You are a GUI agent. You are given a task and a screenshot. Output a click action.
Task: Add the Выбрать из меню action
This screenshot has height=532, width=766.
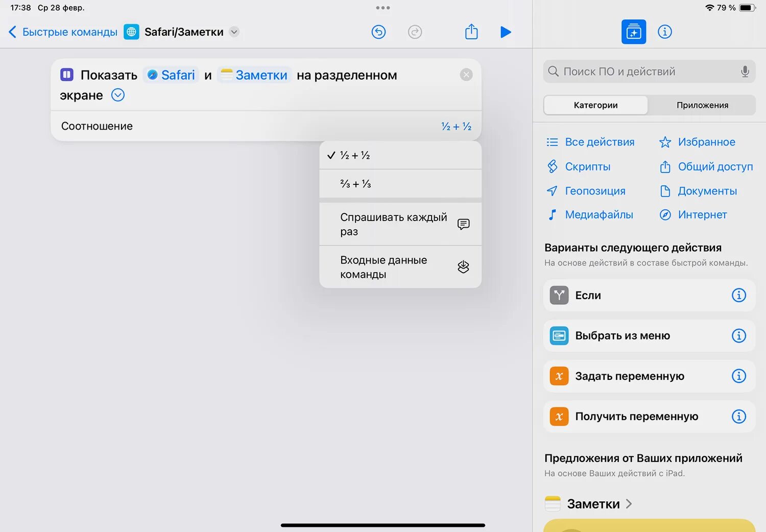coord(649,335)
